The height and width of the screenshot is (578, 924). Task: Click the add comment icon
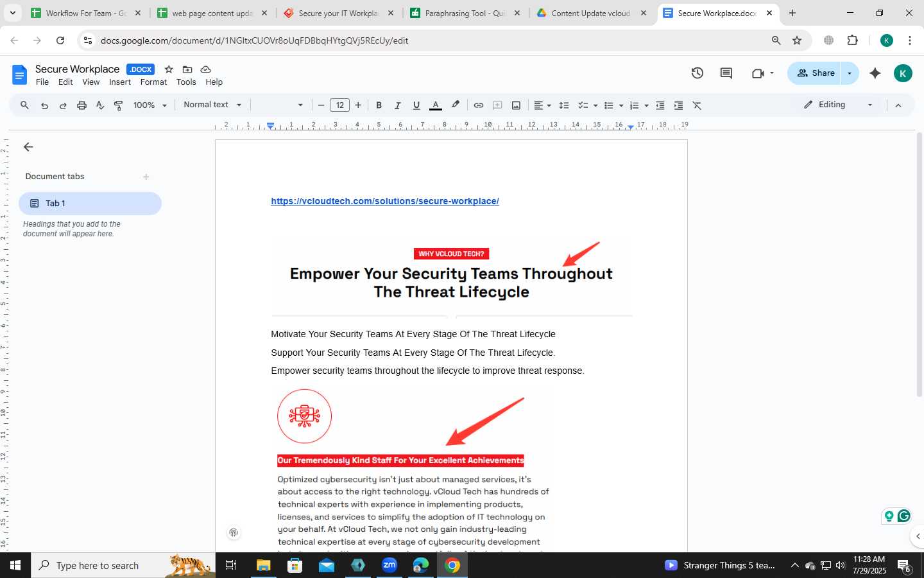497,105
